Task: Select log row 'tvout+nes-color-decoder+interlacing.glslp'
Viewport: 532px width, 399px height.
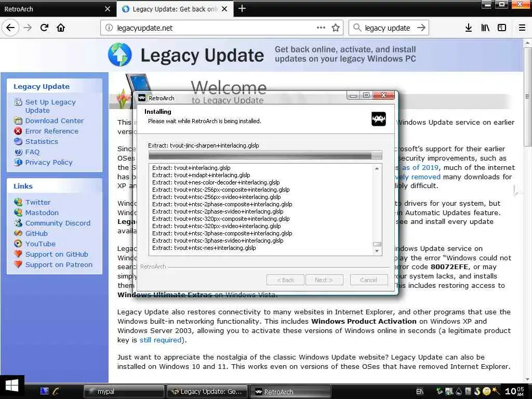Action: tap(216, 182)
